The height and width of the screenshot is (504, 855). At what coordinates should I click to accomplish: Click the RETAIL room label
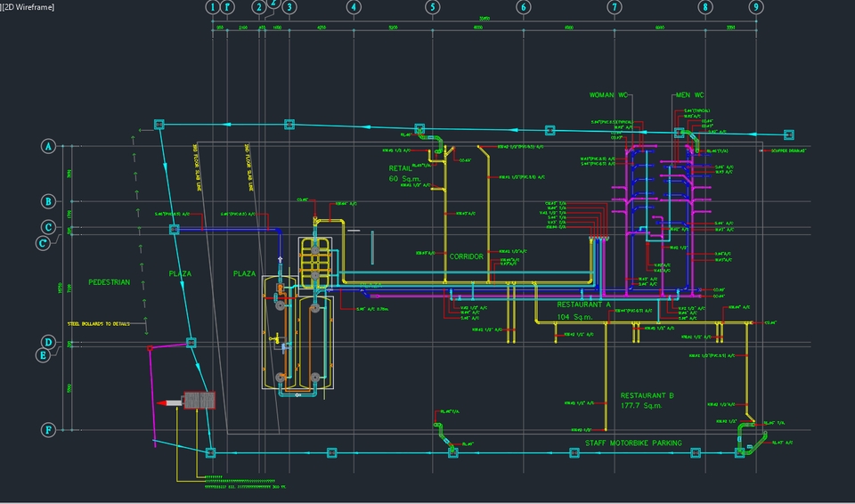401,167
